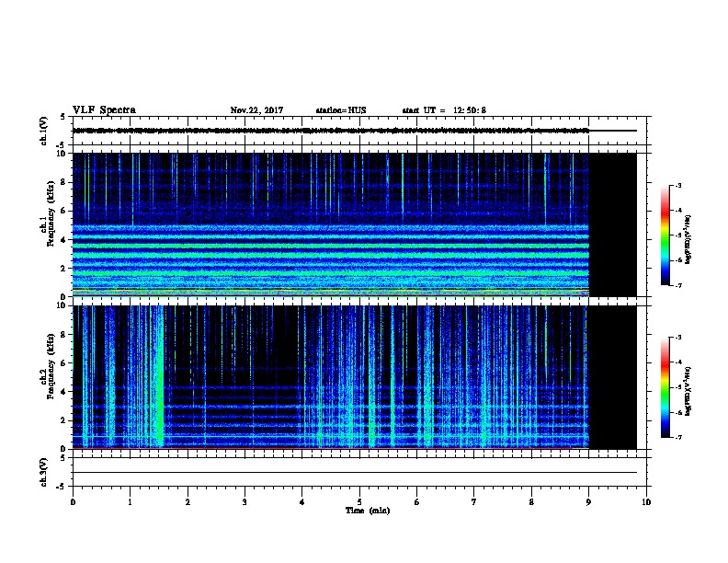Click the ch.2 spectrogram panel
Image resolution: width=728 pixels, height=563 pixels.
coord(354,377)
